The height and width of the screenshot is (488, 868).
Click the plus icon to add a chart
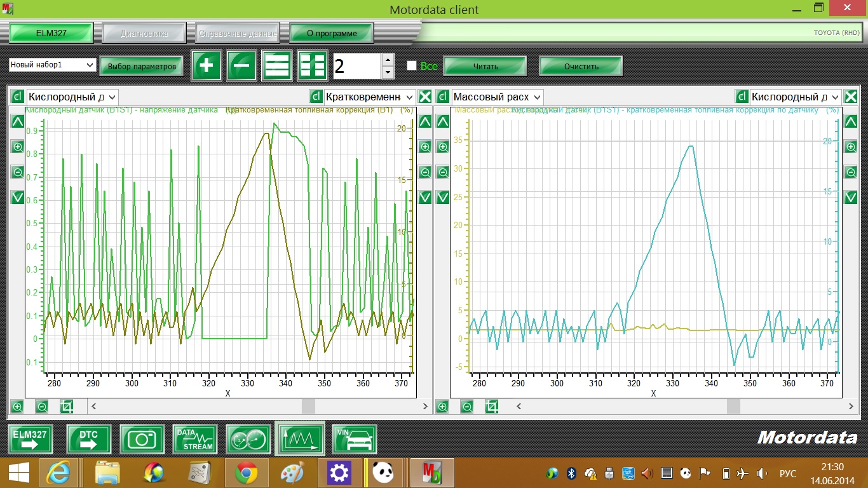[207, 65]
